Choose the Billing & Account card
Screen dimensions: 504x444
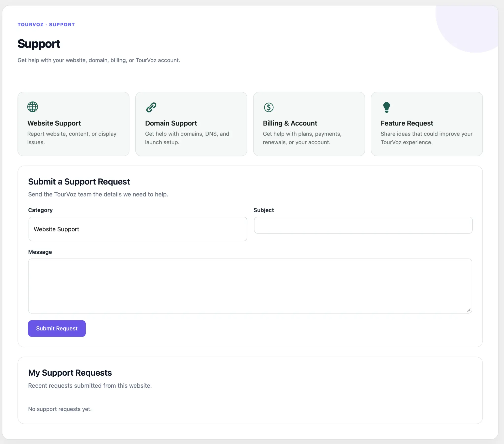point(309,124)
